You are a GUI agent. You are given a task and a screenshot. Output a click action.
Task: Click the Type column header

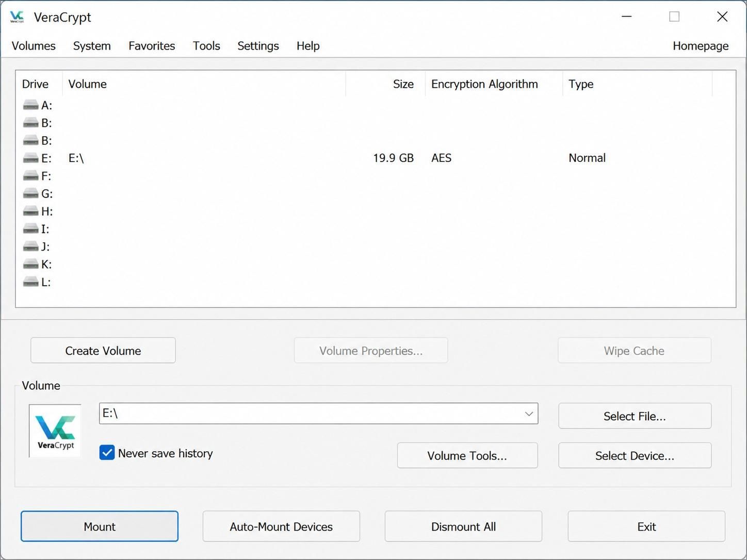637,84
